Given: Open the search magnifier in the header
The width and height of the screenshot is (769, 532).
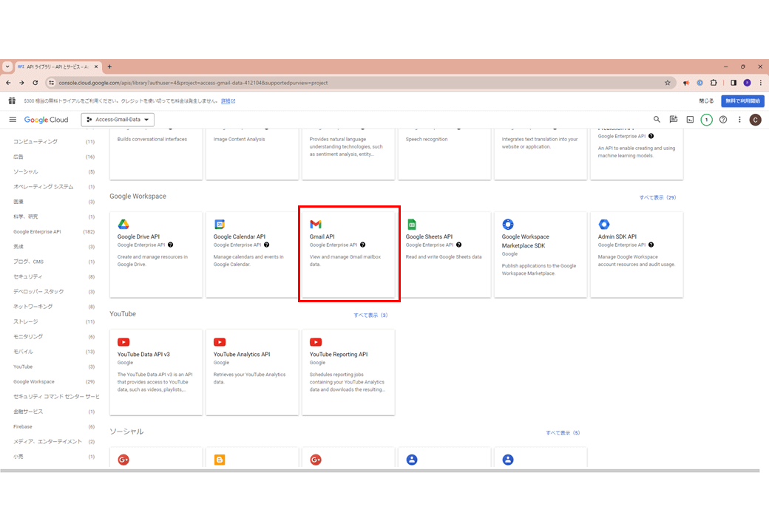Looking at the screenshot, I should [x=657, y=120].
